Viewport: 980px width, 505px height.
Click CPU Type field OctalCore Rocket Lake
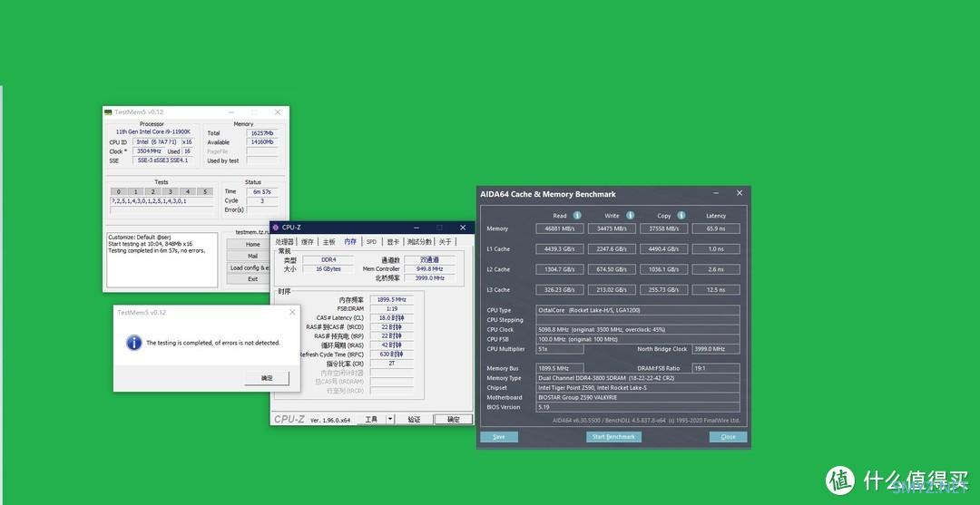pyautogui.click(x=638, y=310)
